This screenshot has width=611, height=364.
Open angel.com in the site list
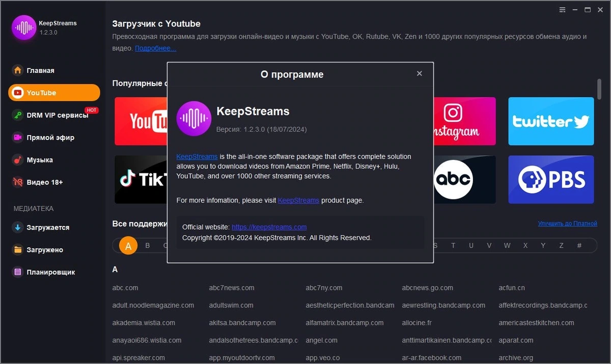click(x=321, y=340)
